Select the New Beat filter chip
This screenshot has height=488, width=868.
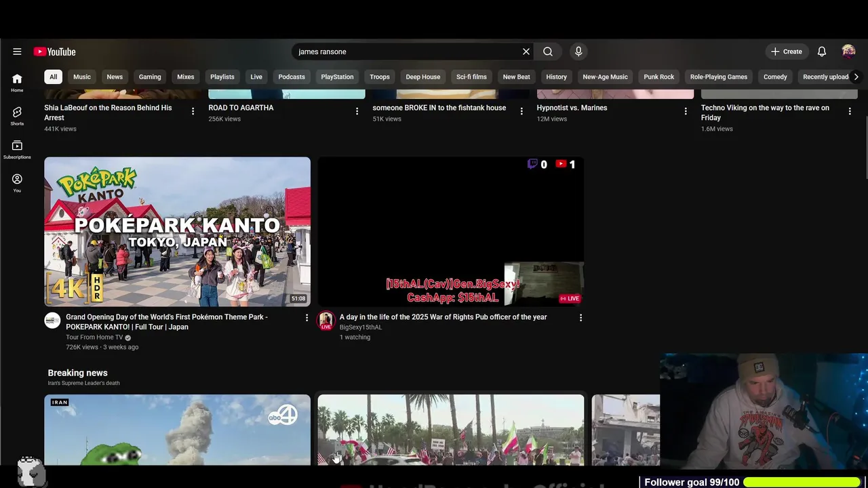517,77
